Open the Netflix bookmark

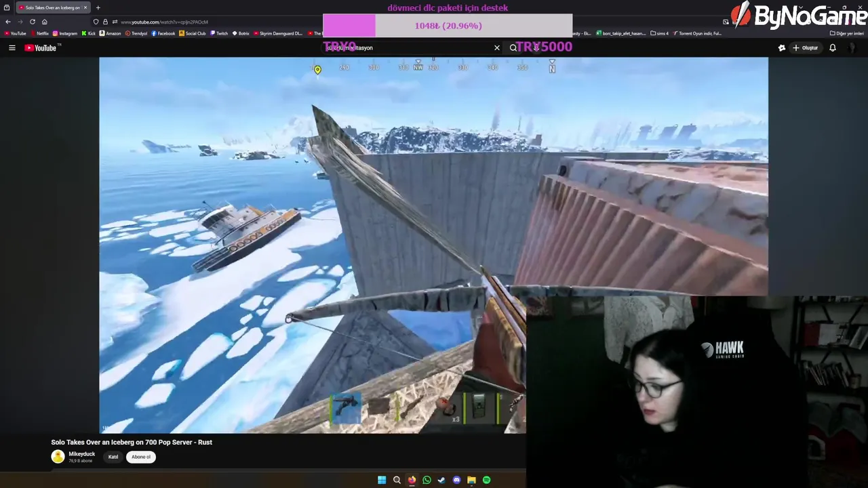[39, 33]
